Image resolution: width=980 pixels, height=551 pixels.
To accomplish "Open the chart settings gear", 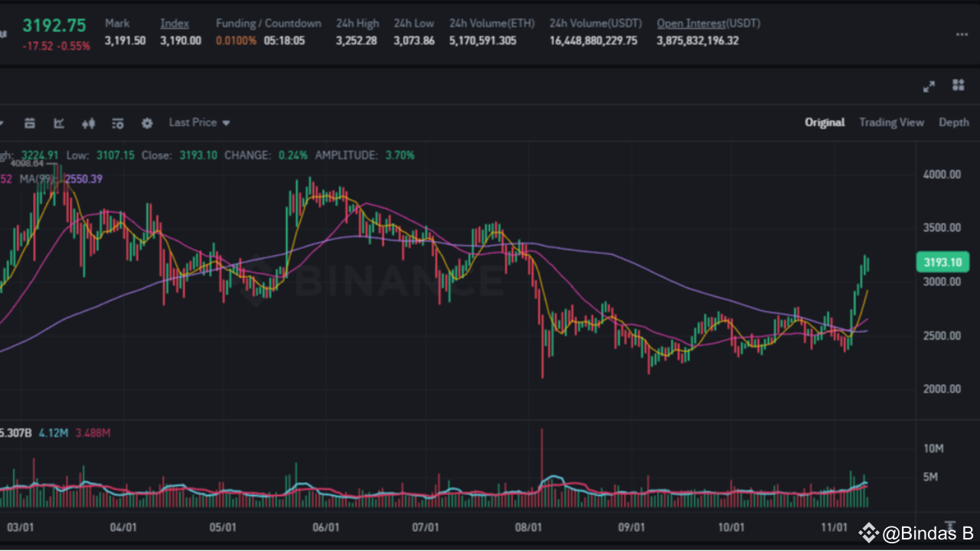I will (146, 122).
